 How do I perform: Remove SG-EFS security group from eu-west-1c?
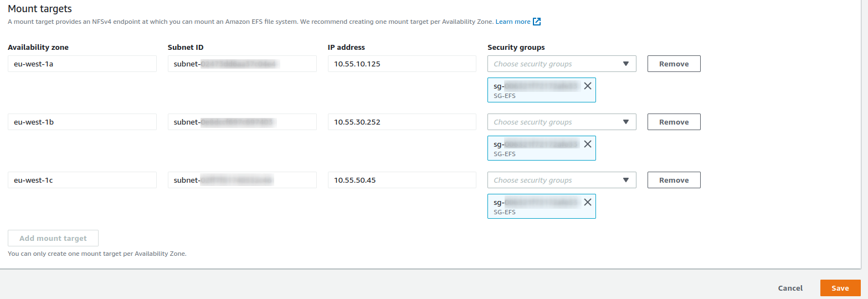click(588, 202)
